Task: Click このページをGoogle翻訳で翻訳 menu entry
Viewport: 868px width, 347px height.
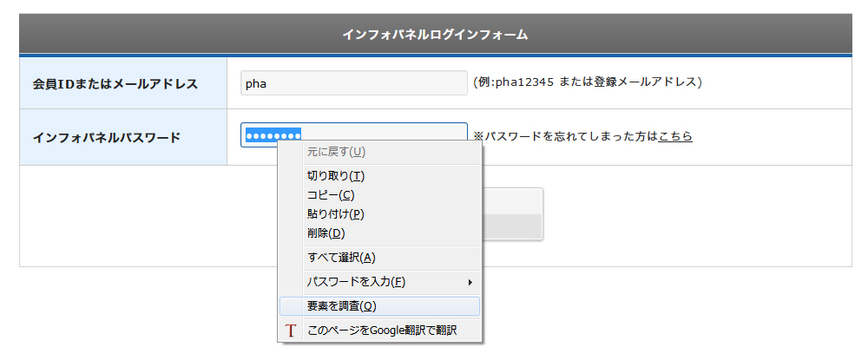Action: pos(382,330)
